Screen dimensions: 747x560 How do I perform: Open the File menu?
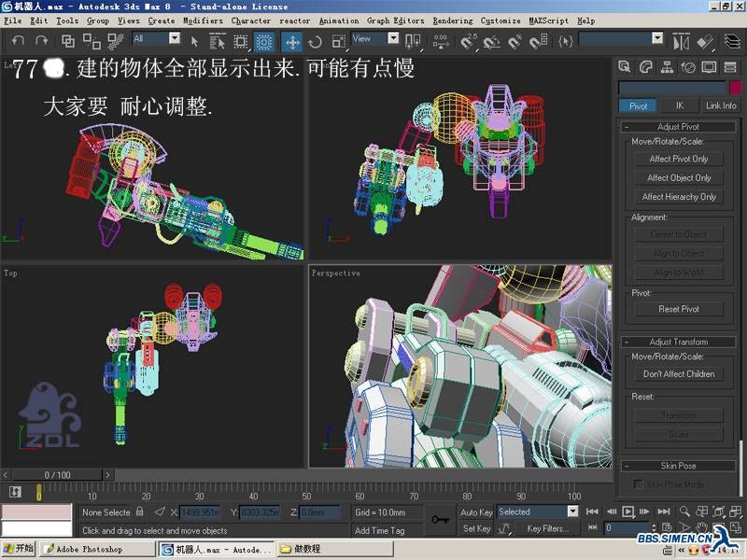click(13, 21)
